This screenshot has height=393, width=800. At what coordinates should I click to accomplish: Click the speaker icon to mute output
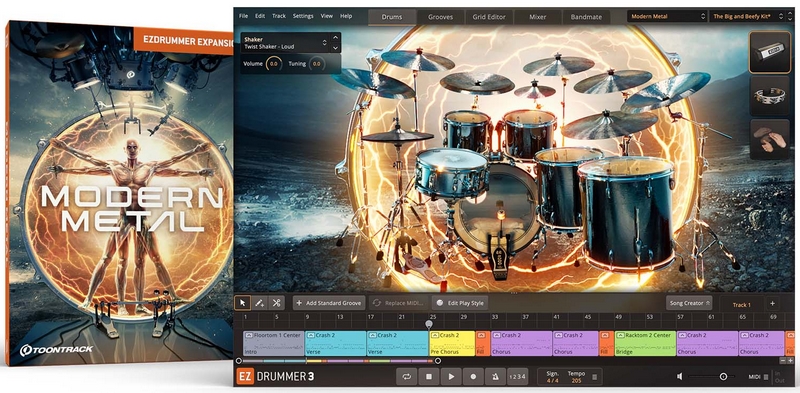(680, 376)
